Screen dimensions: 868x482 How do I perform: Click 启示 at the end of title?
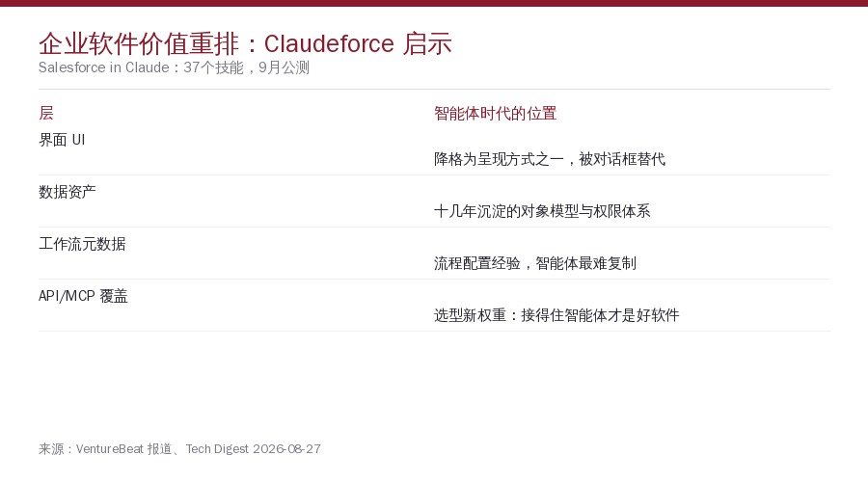(x=427, y=44)
